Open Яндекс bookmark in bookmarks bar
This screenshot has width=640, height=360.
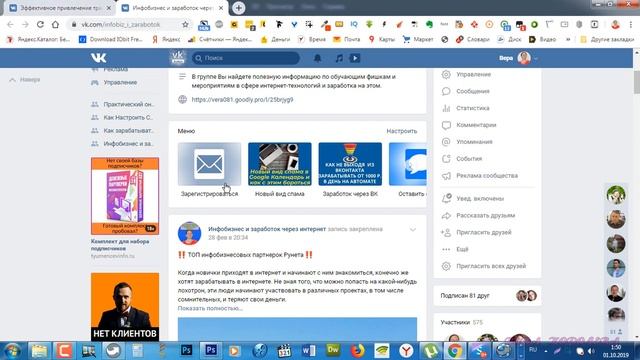click(x=166, y=39)
